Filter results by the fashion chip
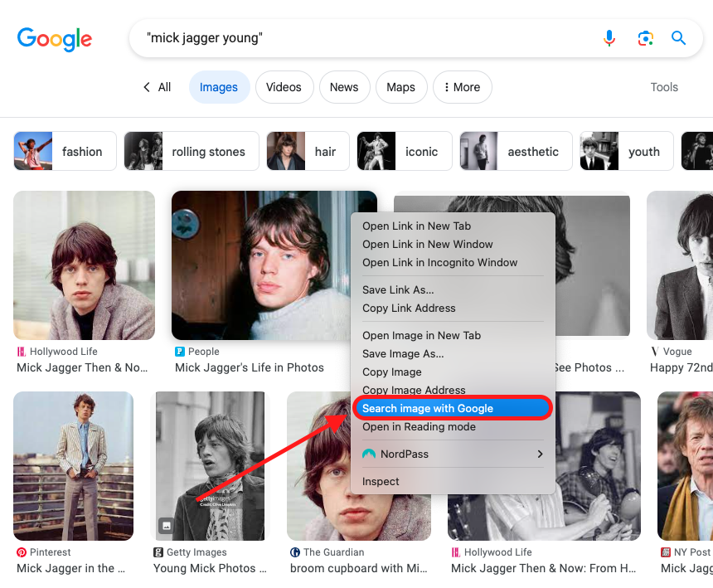 coord(65,151)
